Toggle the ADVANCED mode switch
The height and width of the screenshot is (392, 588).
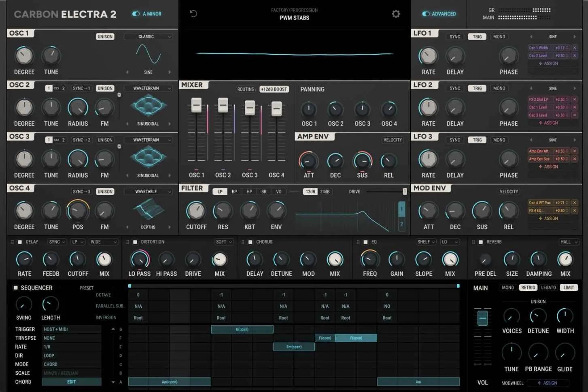tap(426, 14)
